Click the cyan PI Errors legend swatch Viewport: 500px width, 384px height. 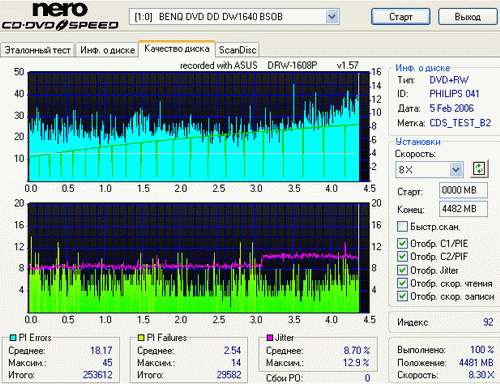click(13, 338)
